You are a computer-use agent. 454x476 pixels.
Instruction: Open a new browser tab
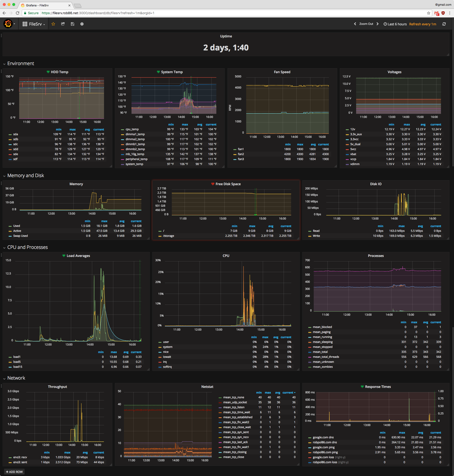click(x=77, y=5)
